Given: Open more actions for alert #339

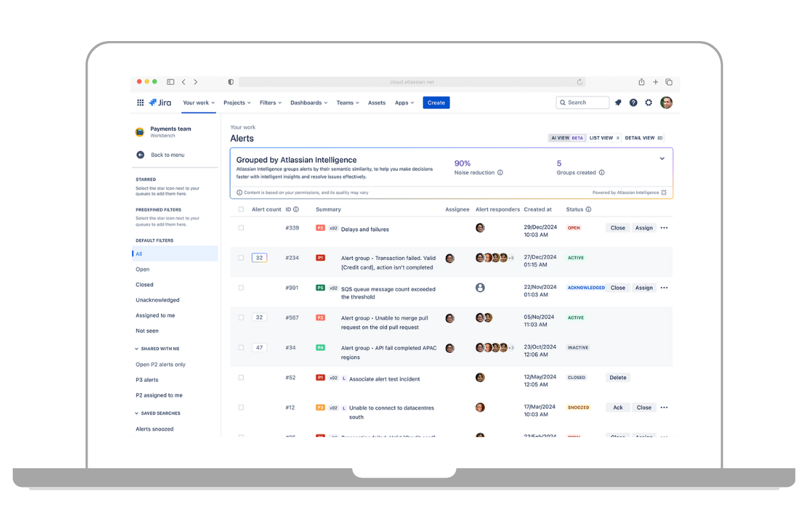Looking at the screenshot, I should (664, 228).
